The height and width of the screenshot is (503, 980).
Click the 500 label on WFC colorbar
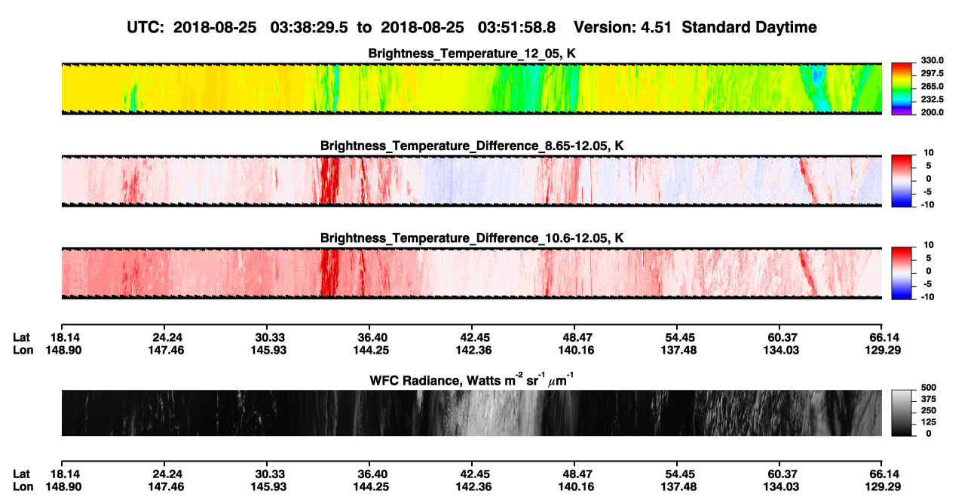[x=928, y=387]
